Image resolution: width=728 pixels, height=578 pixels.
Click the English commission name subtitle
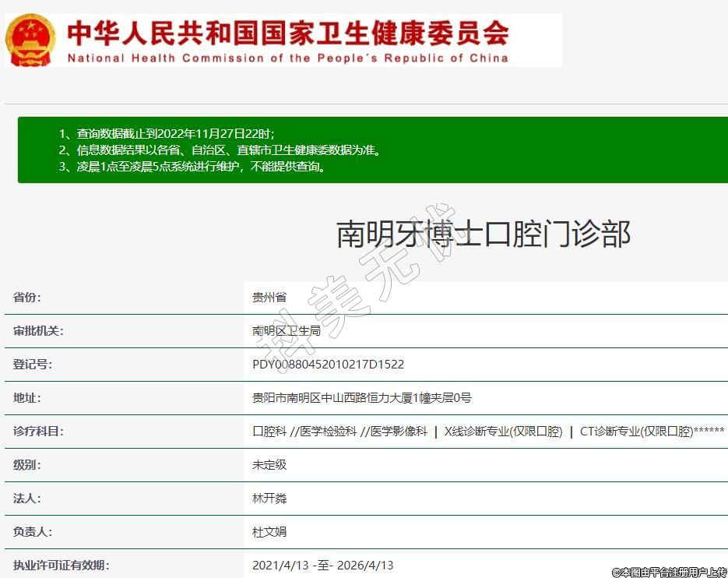(x=287, y=58)
